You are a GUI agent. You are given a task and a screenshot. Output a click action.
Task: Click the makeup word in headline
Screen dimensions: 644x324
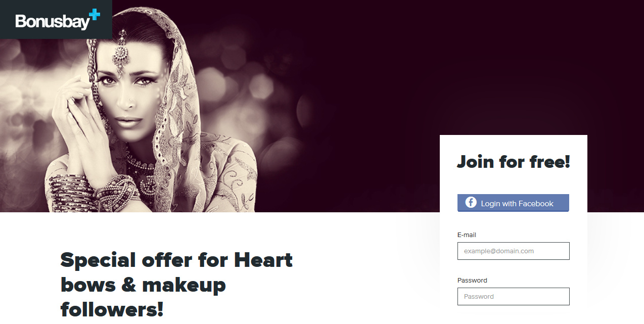[x=183, y=285]
